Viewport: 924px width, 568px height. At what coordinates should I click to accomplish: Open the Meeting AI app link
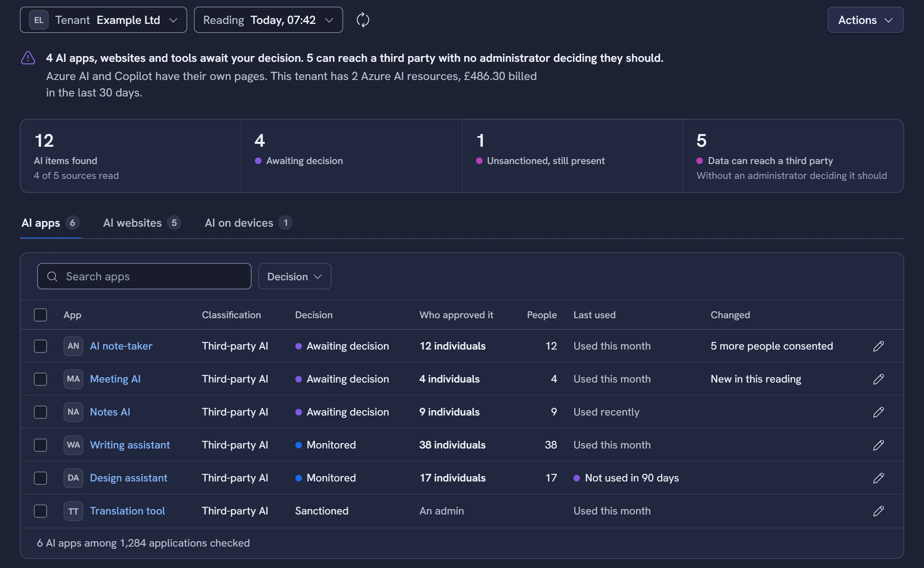[x=115, y=379]
